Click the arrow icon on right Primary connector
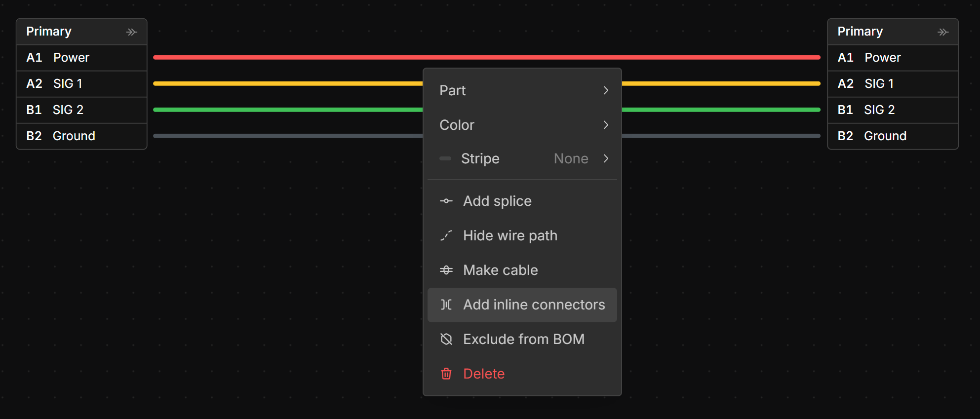The width and height of the screenshot is (980, 419). pyautogui.click(x=942, y=32)
